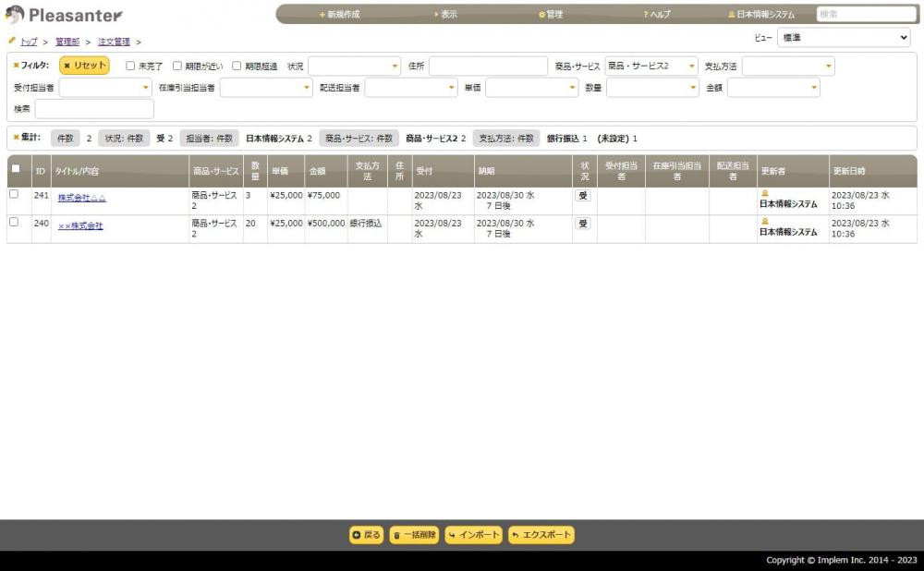Enable the 未完了 filter checkbox

click(x=130, y=66)
